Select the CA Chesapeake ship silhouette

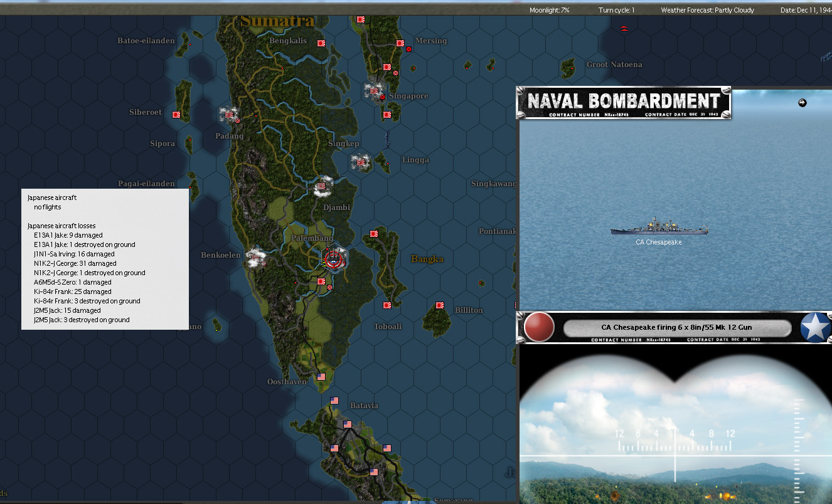click(x=659, y=228)
